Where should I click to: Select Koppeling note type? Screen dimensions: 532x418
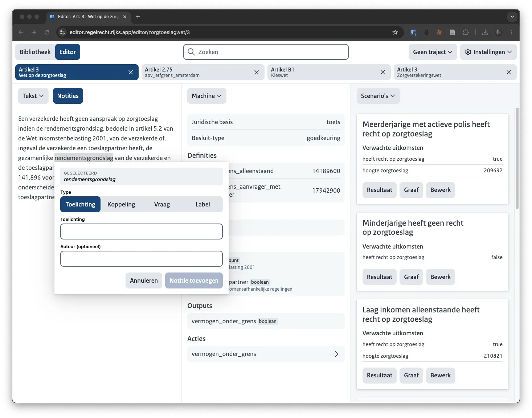pos(121,204)
